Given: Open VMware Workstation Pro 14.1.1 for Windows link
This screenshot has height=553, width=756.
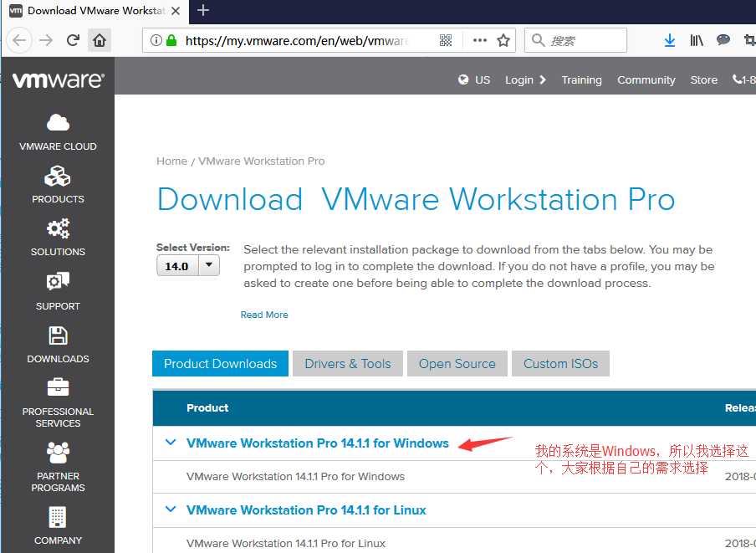Looking at the screenshot, I should click(x=318, y=443).
